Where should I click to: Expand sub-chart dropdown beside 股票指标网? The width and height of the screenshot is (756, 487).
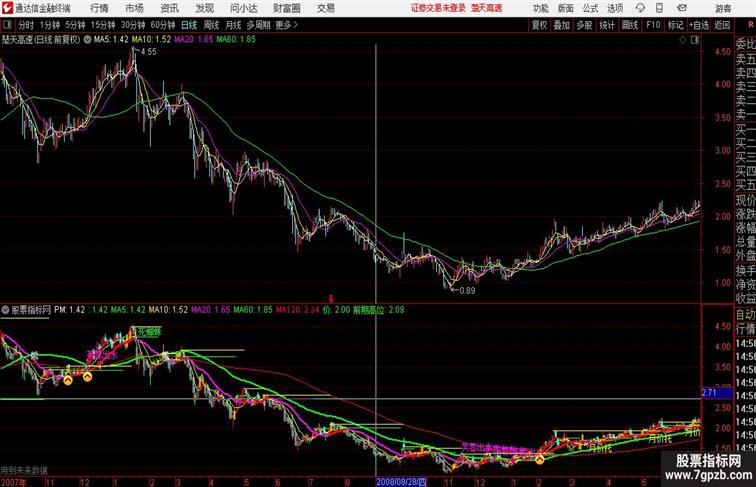(5, 310)
